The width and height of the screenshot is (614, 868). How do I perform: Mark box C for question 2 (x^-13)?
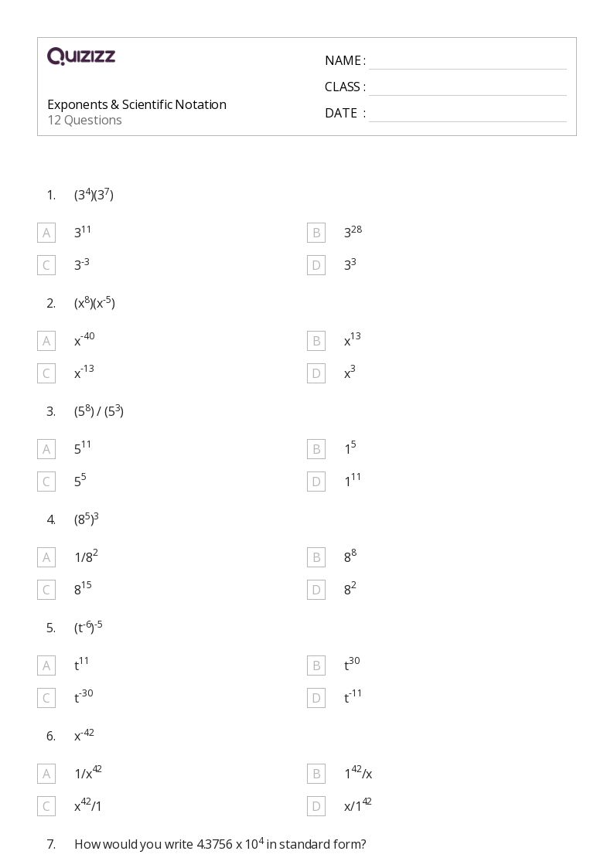click(46, 373)
